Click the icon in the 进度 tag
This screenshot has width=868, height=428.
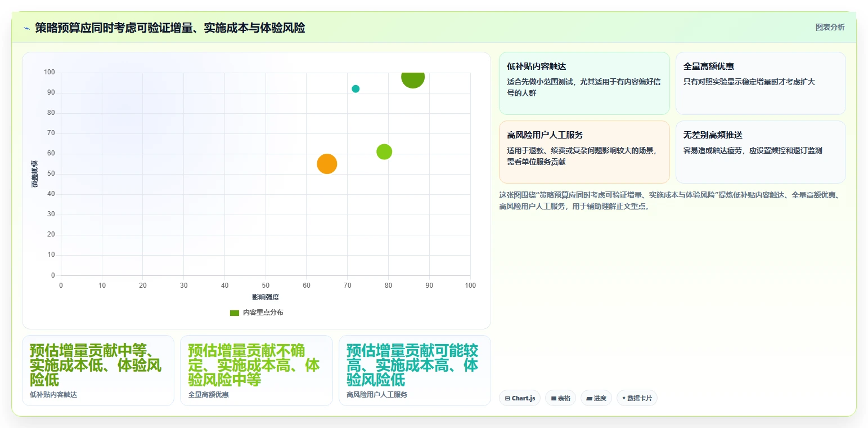tap(589, 399)
